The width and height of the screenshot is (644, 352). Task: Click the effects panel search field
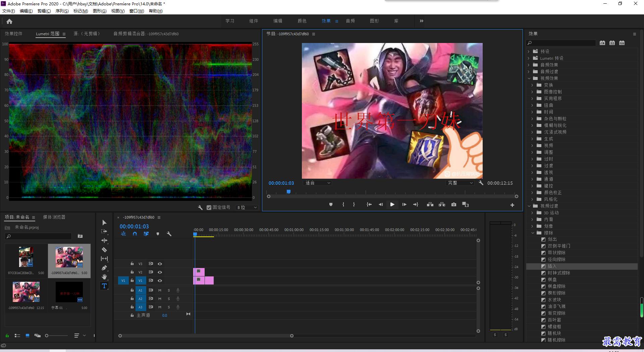tap(561, 43)
